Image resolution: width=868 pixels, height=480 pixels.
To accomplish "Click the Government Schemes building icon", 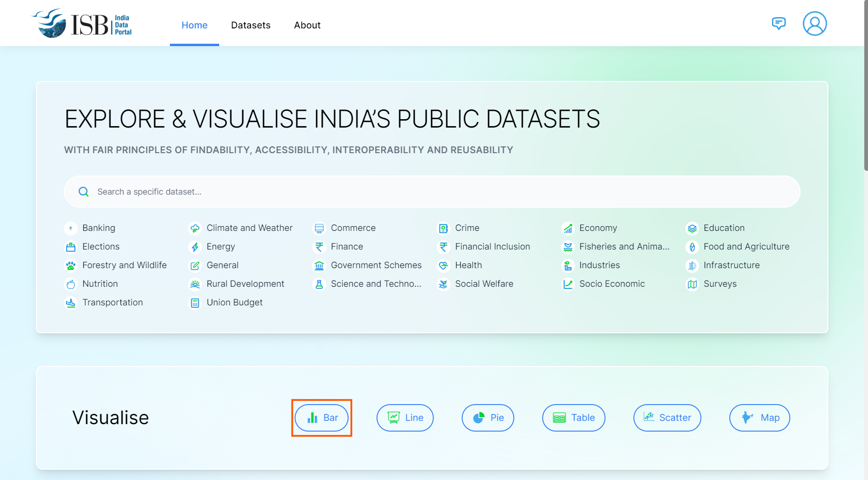I will (319, 265).
